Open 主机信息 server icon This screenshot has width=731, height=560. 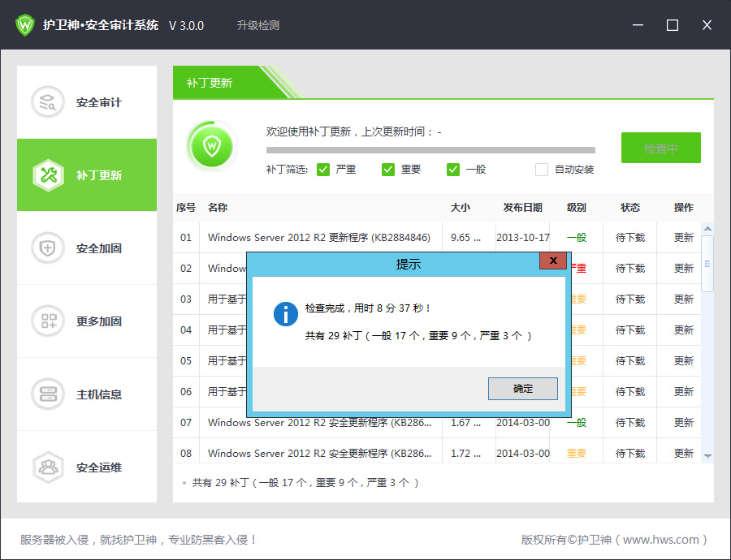(47, 394)
